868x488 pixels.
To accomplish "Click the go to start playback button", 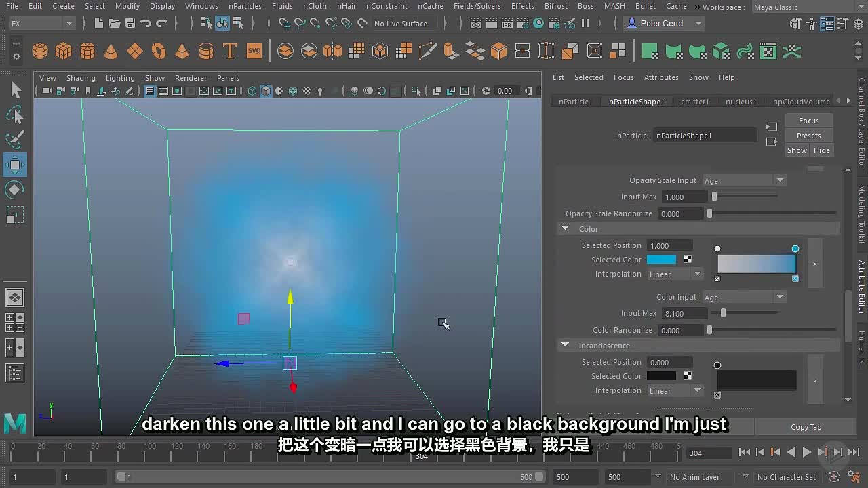I will [x=745, y=452].
